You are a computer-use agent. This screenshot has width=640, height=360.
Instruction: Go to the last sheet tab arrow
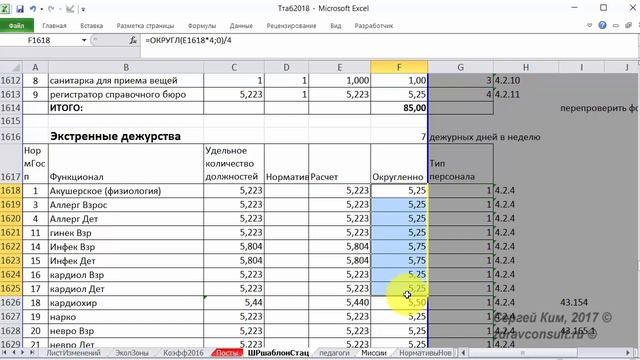click(32, 352)
